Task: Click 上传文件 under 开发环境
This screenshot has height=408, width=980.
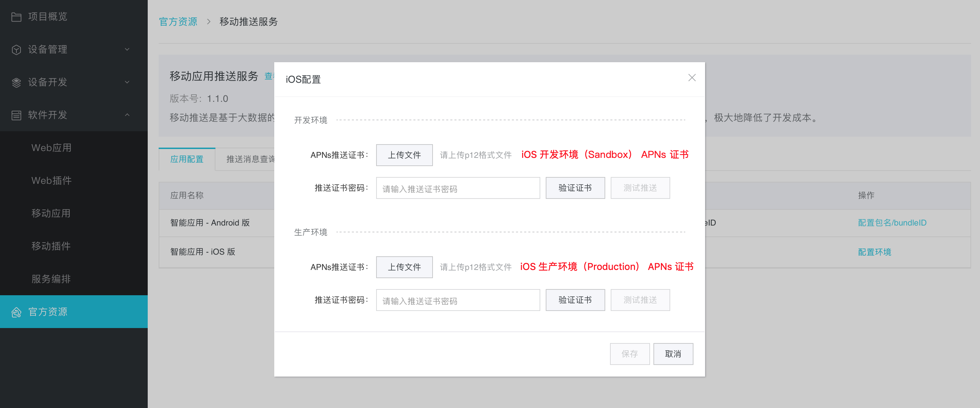Action: (404, 155)
